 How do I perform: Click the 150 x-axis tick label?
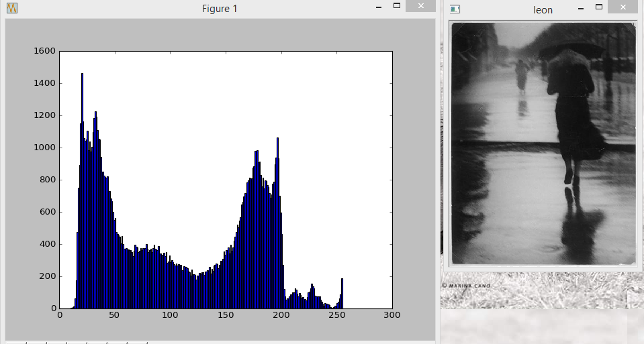pyautogui.click(x=226, y=315)
